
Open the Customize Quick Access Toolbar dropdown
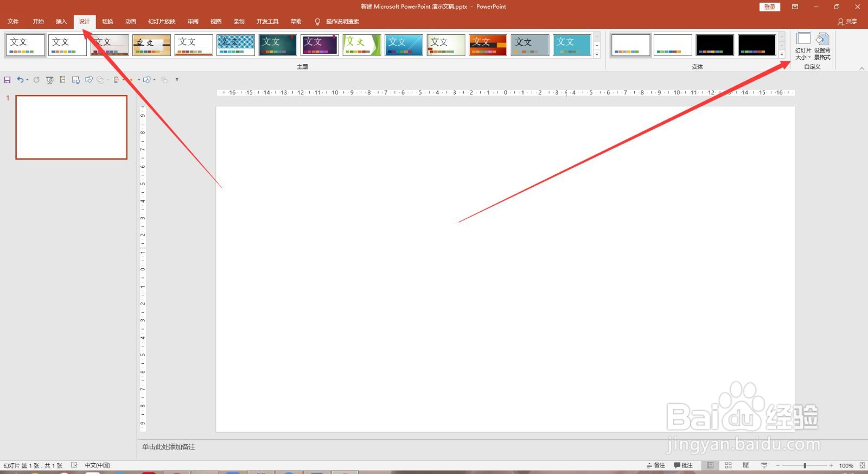click(177, 80)
